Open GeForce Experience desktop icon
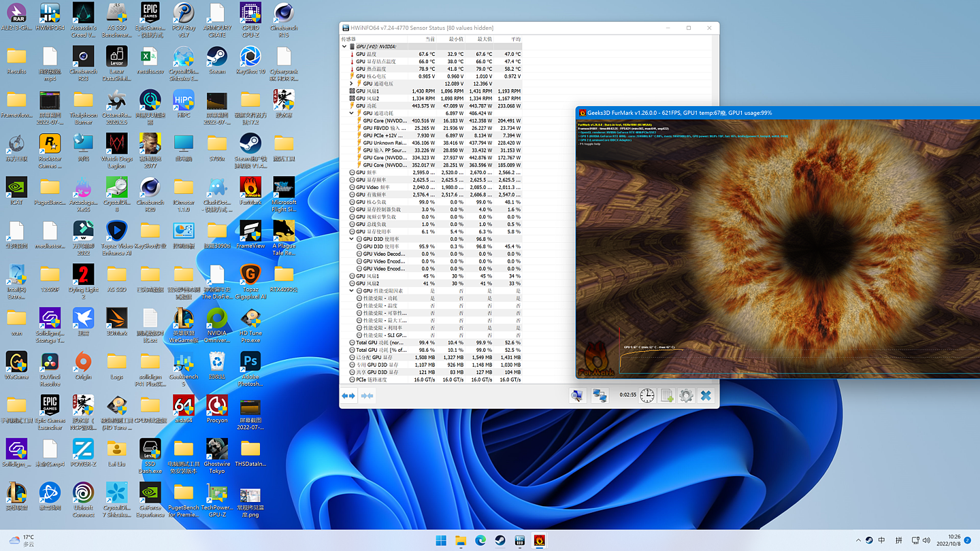980x551 pixels. click(150, 499)
